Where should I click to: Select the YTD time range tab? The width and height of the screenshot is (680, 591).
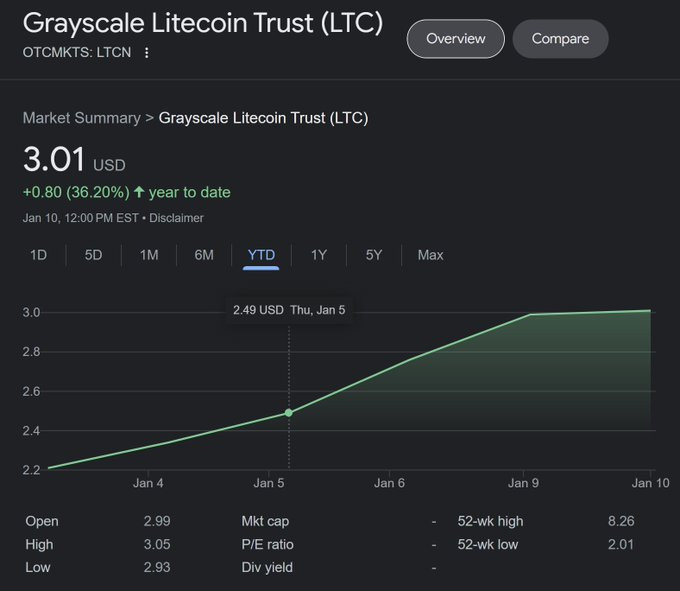tap(261, 255)
